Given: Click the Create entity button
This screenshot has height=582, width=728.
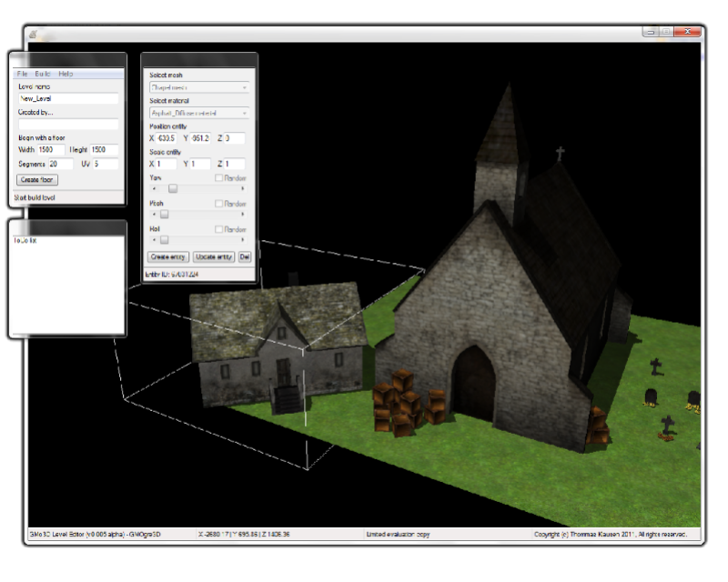Looking at the screenshot, I should click(x=168, y=257).
